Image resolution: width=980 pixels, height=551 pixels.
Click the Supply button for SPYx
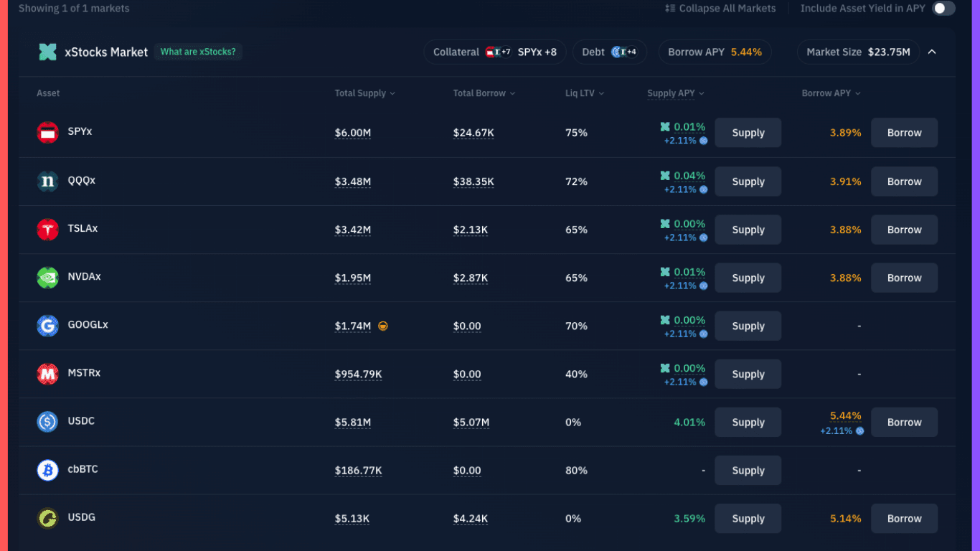click(x=748, y=132)
